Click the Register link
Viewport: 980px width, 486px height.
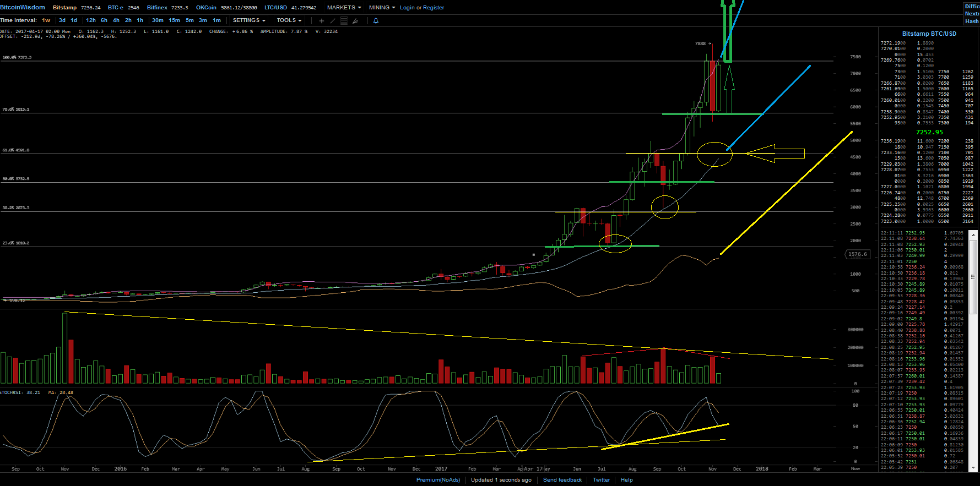434,8
